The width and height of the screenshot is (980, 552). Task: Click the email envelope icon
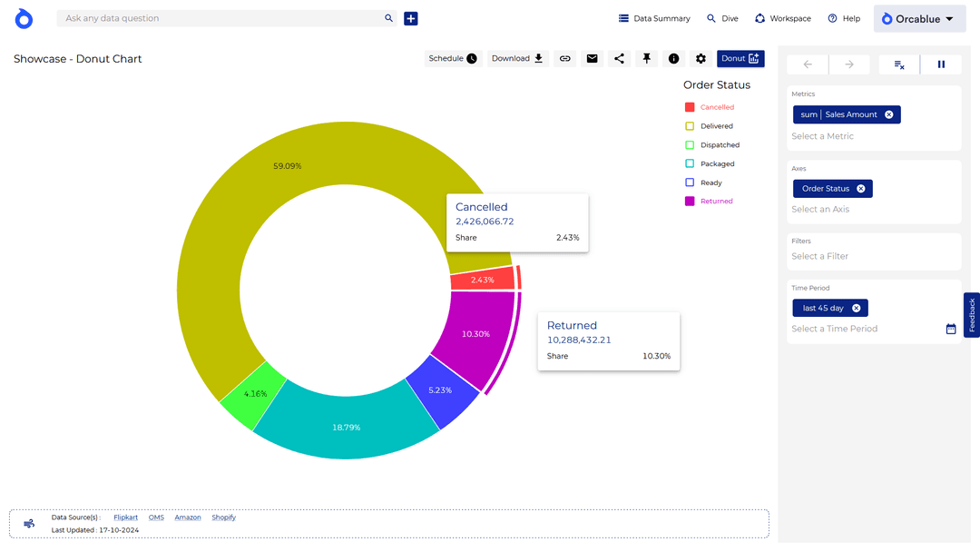592,59
